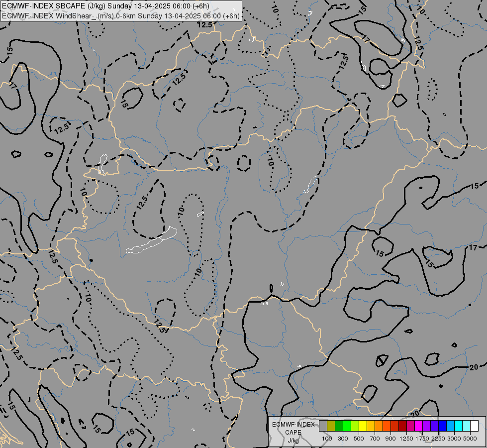Click the cyan swatch right of 3000 tick

pos(459,426)
